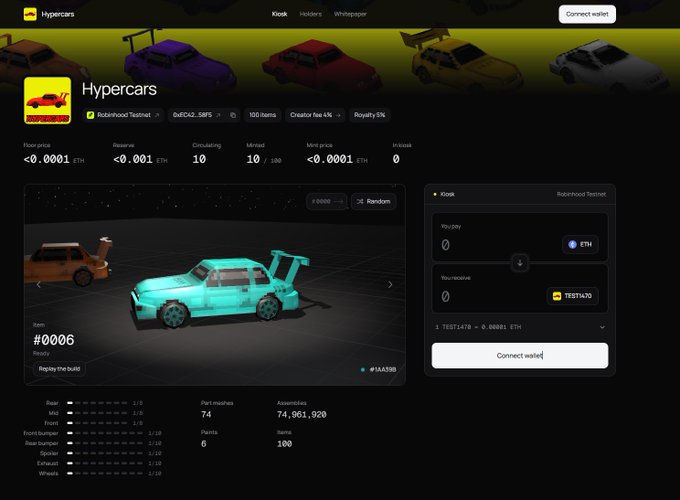The height and width of the screenshot is (500, 680).
Task: Select the TEST1470 token button
Action: pyautogui.click(x=572, y=296)
